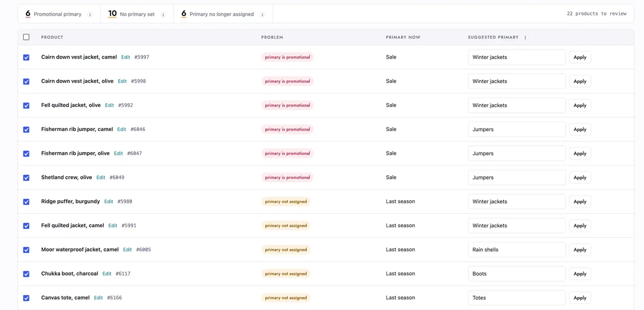This screenshot has width=644, height=310.
Task: Open info icon beside No primary set
Action: pyautogui.click(x=163, y=15)
